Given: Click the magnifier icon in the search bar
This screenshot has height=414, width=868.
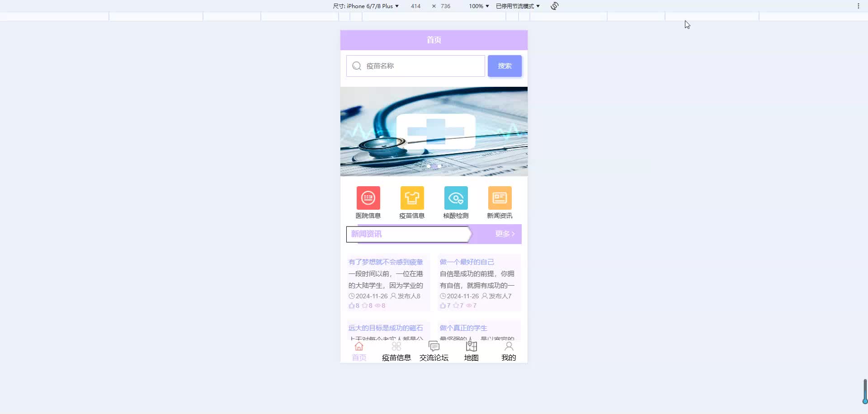Looking at the screenshot, I should pyautogui.click(x=357, y=66).
